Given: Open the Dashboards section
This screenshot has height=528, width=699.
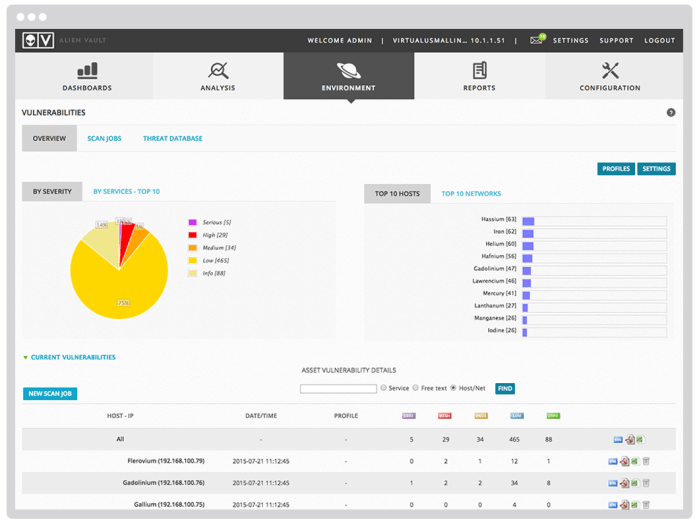Looking at the screenshot, I should coord(87,76).
